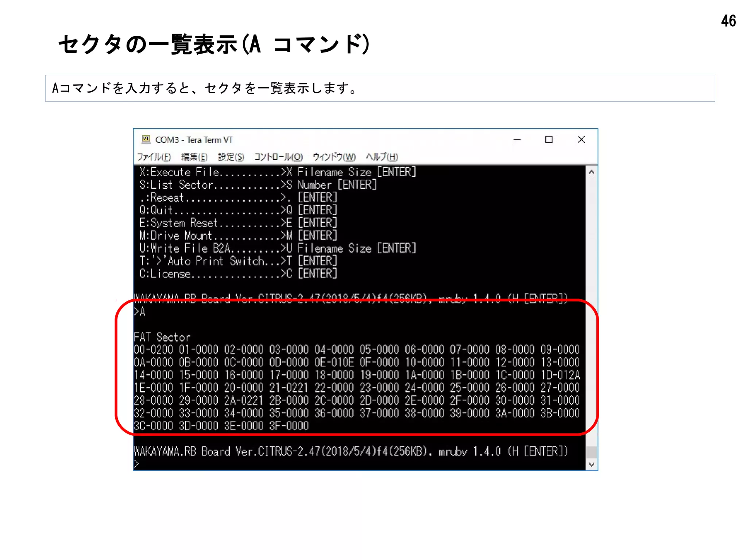The width and height of the screenshot is (747, 560).
Task: Click the page number 46
Action: click(728, 21)
